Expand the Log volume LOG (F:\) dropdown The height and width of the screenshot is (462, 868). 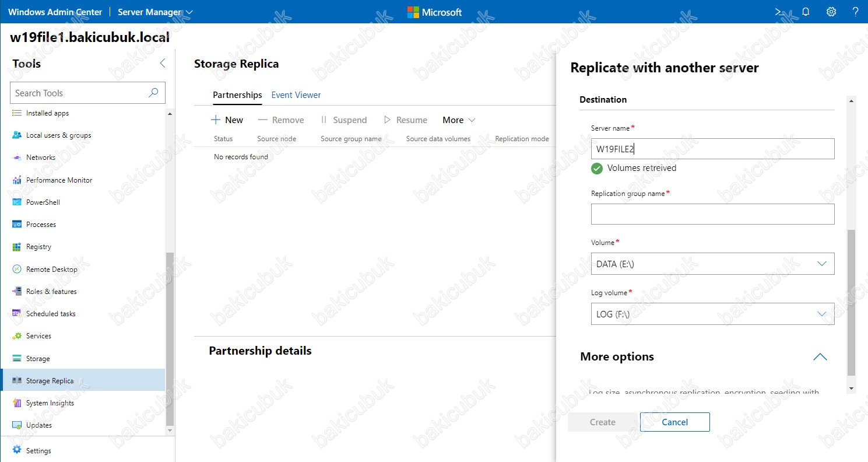point(712,314)
